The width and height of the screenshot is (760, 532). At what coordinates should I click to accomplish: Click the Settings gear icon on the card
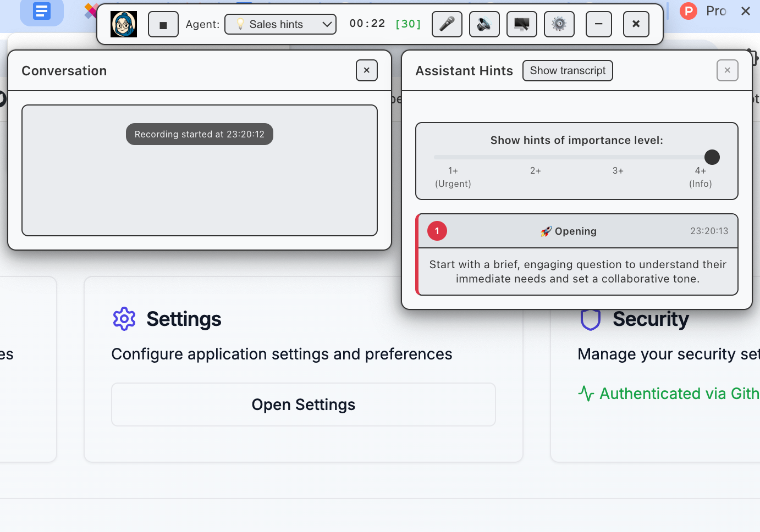point(124,319)
